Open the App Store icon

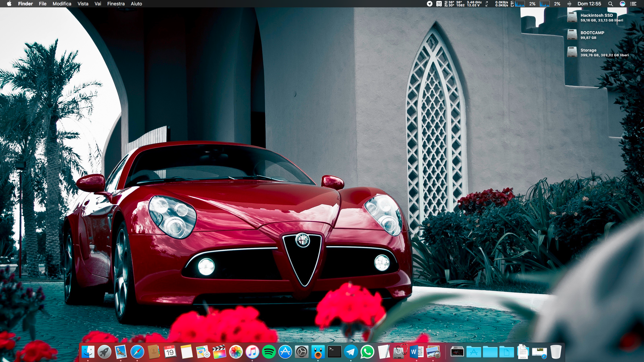pos(285,352)
